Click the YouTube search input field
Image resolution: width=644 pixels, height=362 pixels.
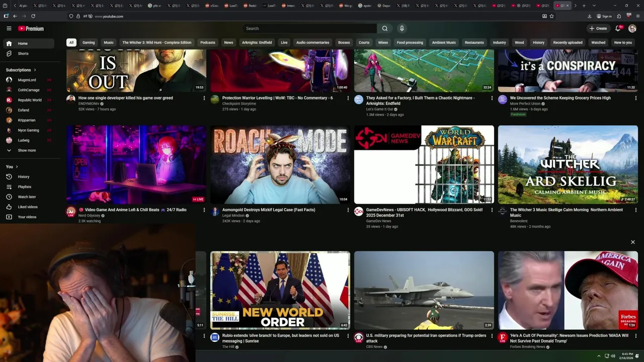coord(309,29)
